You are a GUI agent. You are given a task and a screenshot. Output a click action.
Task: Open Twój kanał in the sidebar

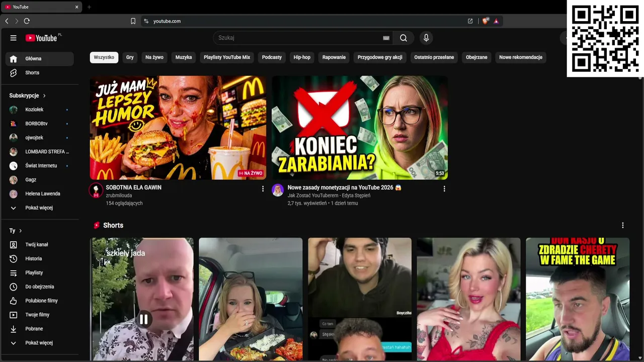[40, 245]
